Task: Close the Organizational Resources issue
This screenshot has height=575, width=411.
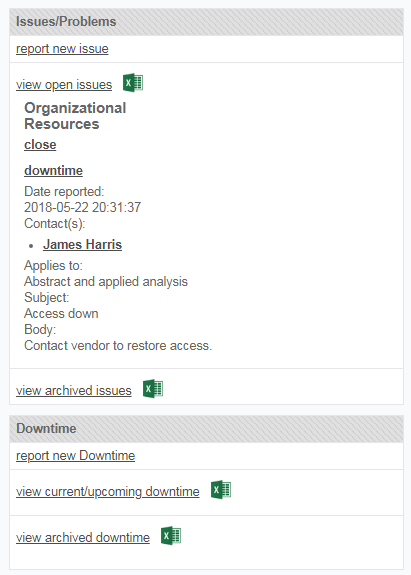Action: tap(40, 144)
